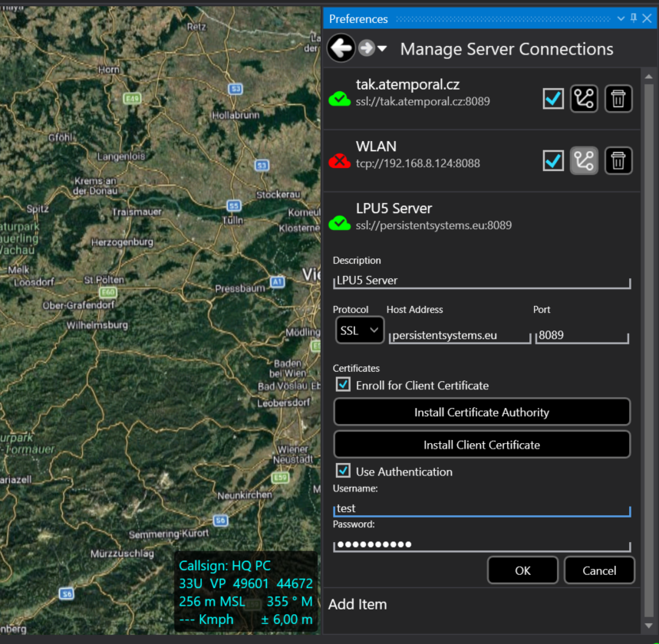Open the navigation history dropdown arrow
The height and width of the screenshot is (644, 659).
(382, 49)
